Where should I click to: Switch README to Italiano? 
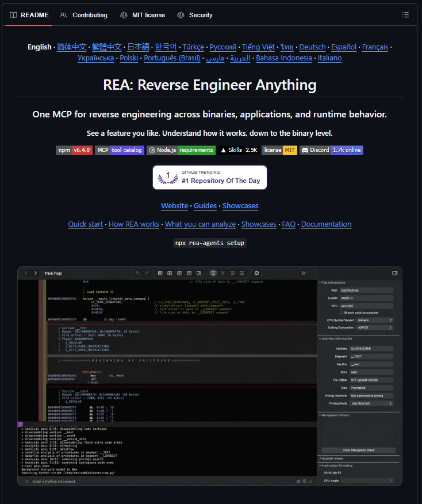point(330,58)
